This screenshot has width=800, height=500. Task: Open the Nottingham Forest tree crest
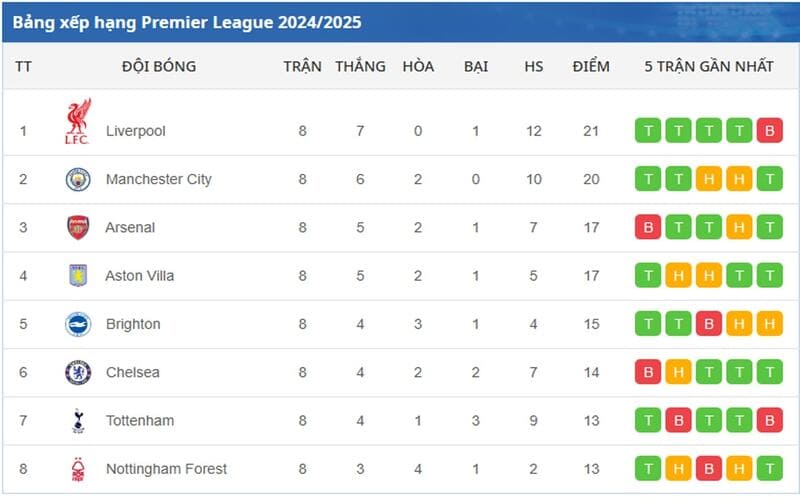click(x=78, y=469)
